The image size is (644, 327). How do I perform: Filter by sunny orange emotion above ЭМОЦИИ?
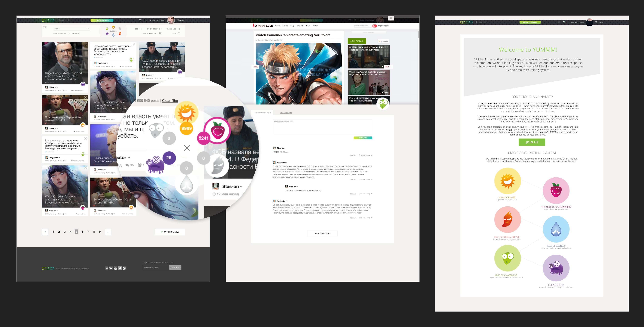click(x=113, y=27)
